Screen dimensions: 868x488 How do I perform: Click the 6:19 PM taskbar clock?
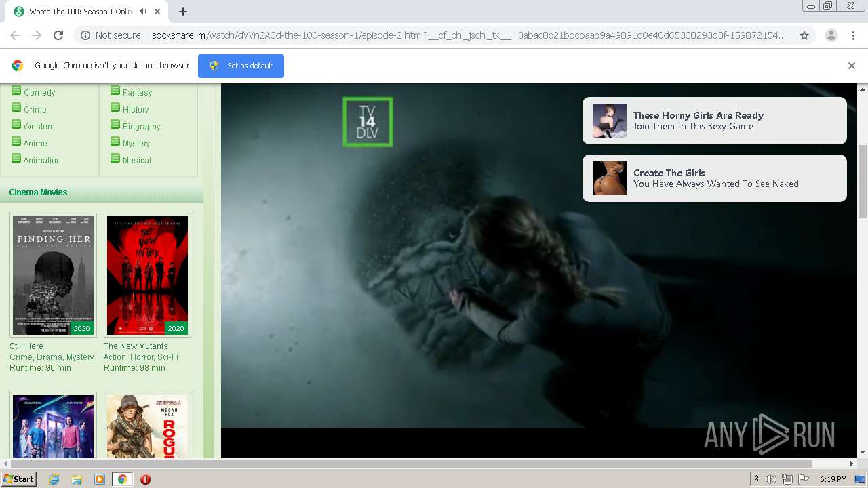833,479
